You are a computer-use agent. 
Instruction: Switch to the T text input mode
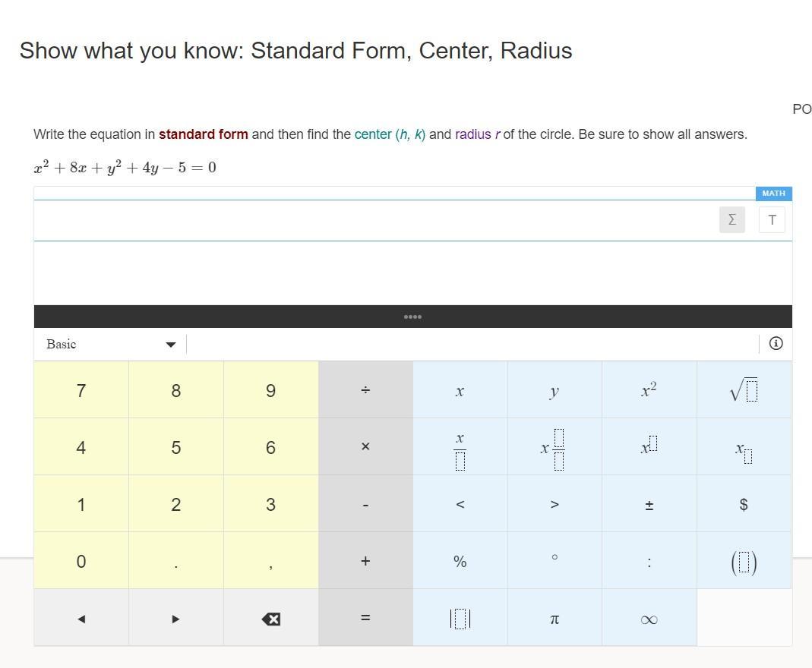click(x=772, y=220)
